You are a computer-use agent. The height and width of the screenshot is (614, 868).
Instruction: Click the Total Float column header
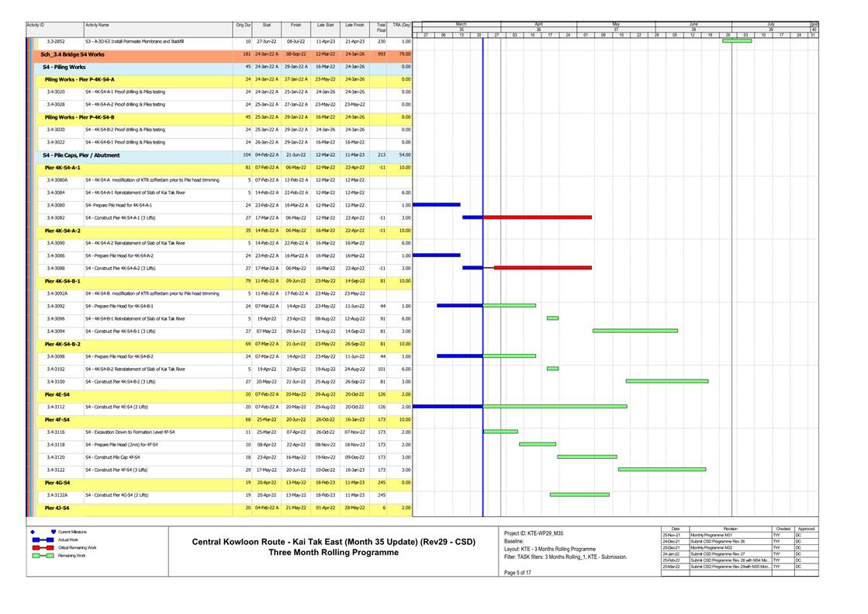pos(381,28)
